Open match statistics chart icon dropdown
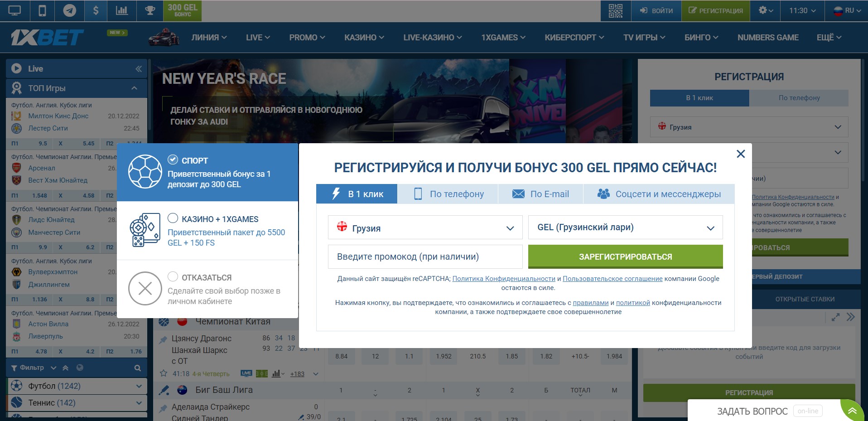The image size is (868, 421). pos(278,374)
